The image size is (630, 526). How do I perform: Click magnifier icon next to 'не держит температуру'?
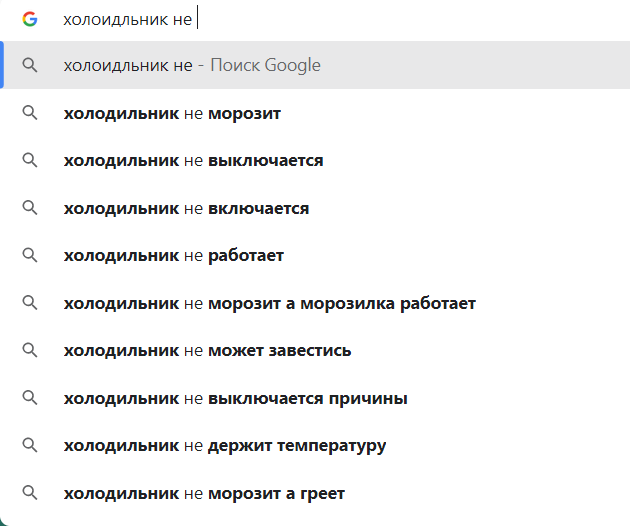[30, 445]
